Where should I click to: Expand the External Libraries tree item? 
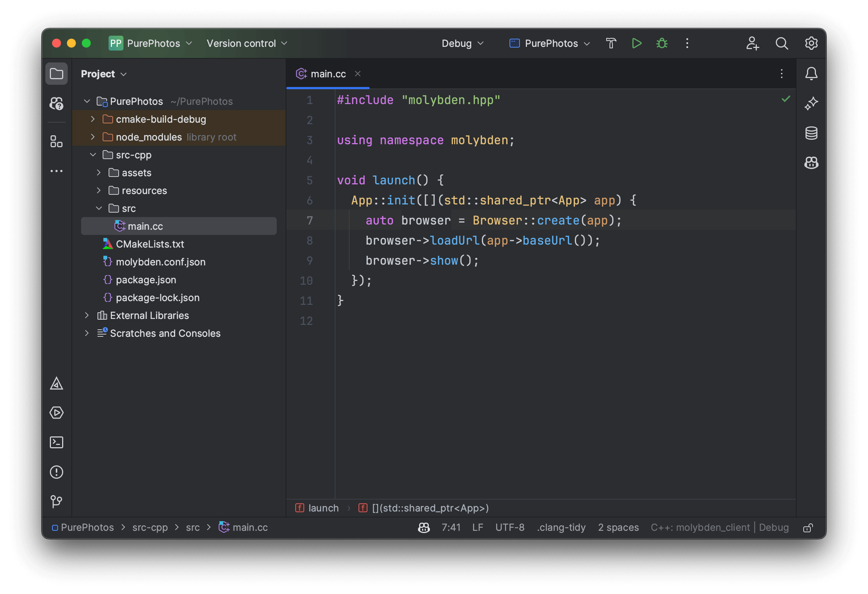pos(86,314)
